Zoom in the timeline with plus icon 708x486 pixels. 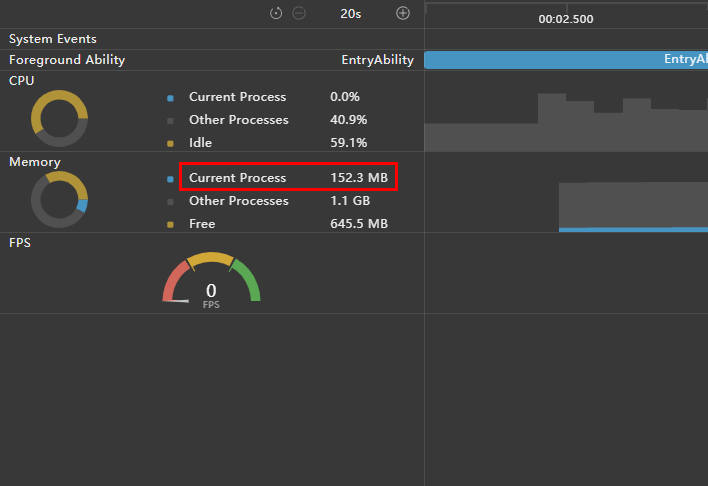[403, 13]
